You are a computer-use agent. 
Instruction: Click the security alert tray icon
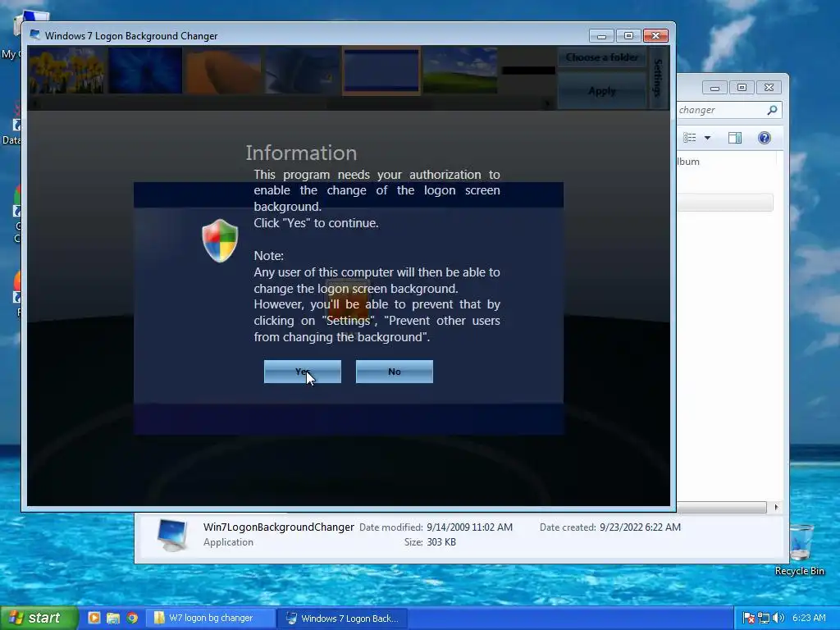[x=749, y=619]
